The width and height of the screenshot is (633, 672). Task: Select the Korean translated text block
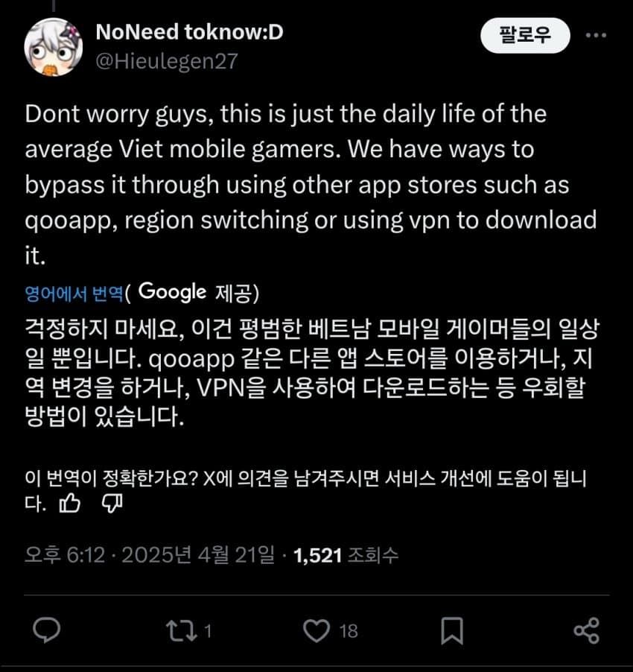point(312,373)
